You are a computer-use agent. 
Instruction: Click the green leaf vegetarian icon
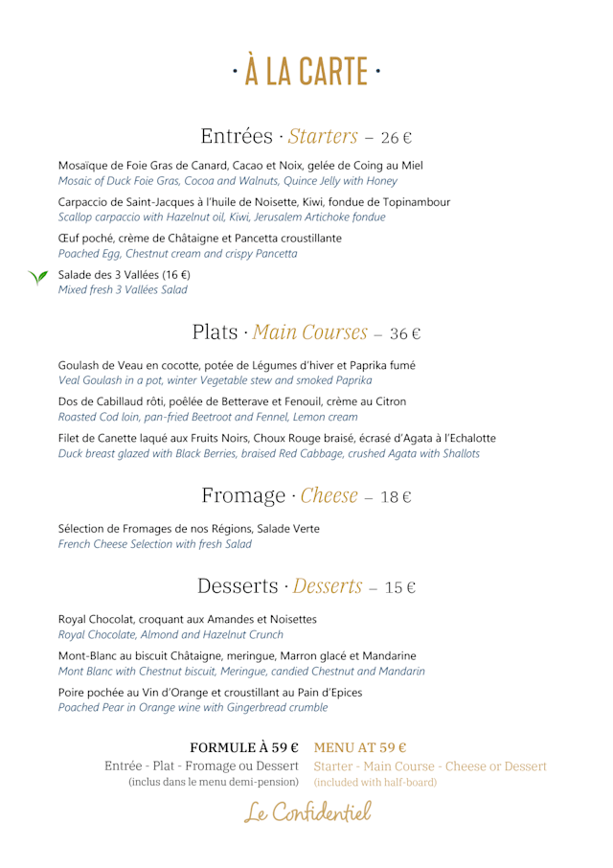point(40,279)
